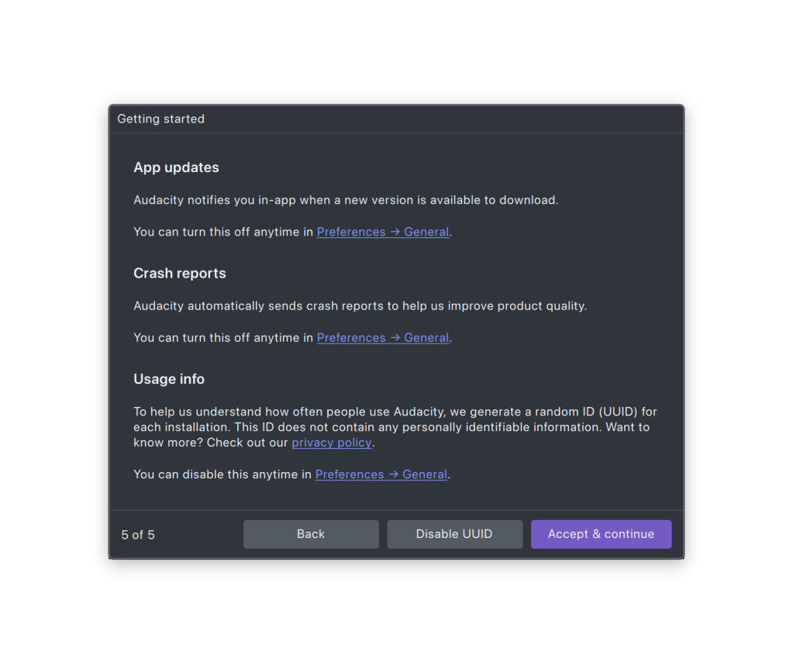This screenshot has height=672, width=793.
Task: Go to previous page with Back
Action: pyautogui.click(x=311, y=534)
